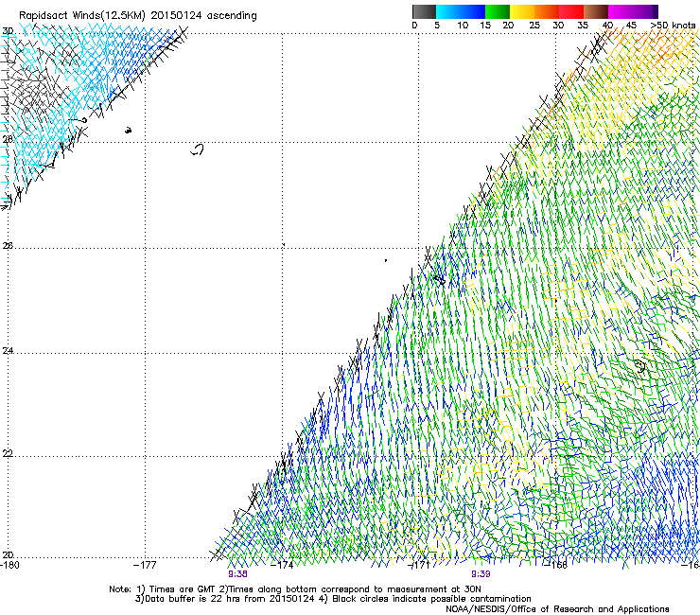The height and width of the screenshot is (615, 700).
Task: Select the '-177' longitude axis label
Action: point(146,565)
